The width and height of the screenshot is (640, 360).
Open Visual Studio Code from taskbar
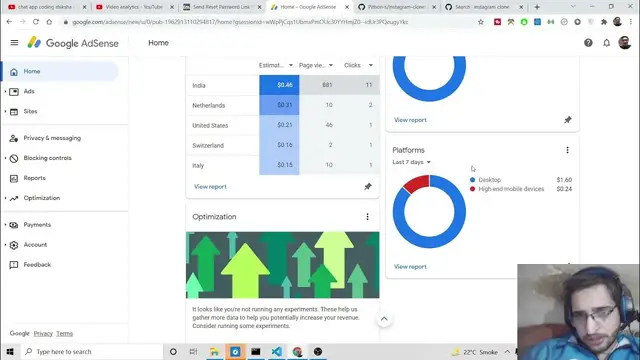pyautogui.click(x=276, y=351)
